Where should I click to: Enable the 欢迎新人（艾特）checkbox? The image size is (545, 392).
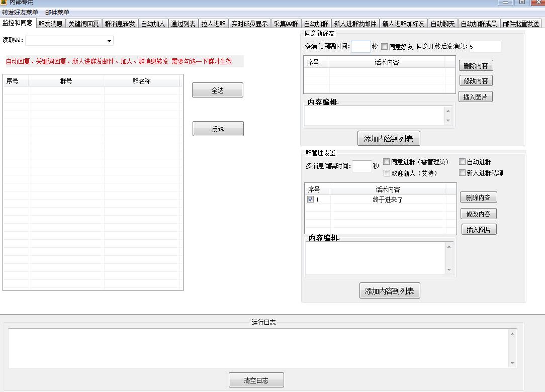387,173
